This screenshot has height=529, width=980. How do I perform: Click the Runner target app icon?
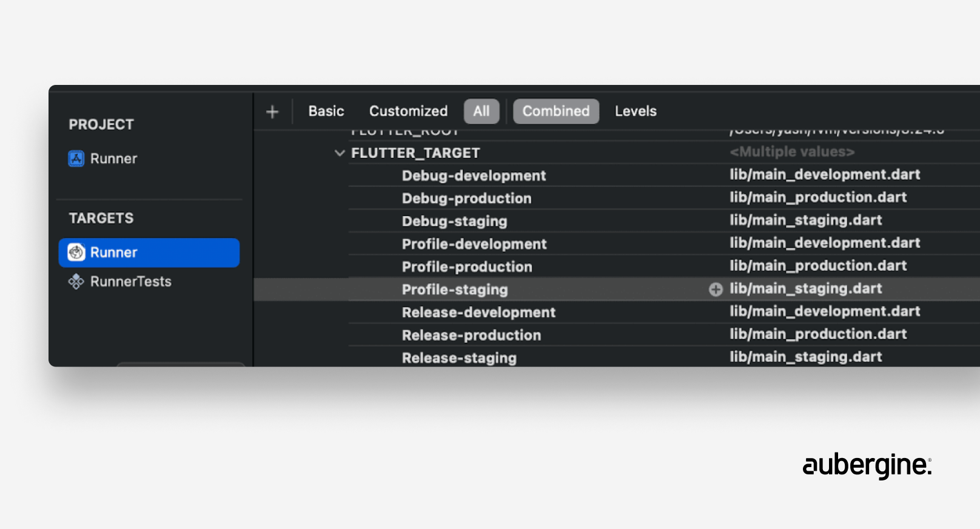coord(76,252)
